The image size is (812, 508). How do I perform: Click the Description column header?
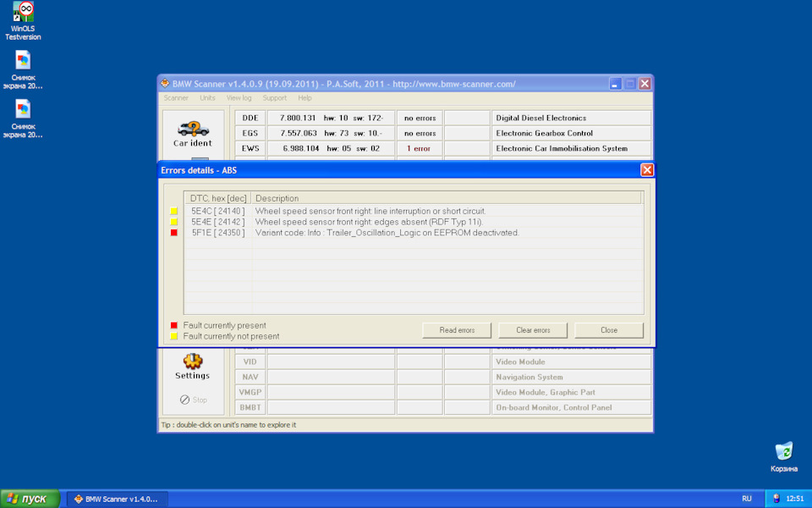(x=447, y=198)
